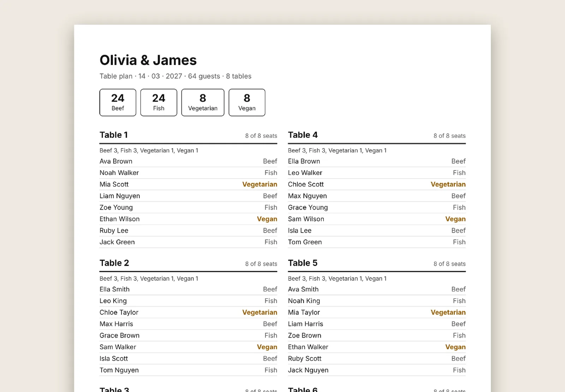Click the Beef meal in Ava Brown's row
Image resolution: width=565 pixels, height=392 pixels.
[x=270, y=161]
